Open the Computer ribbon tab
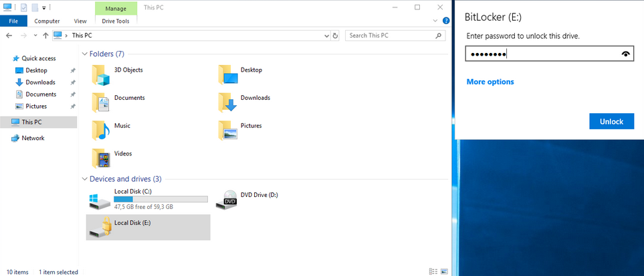Image resolution: width=644 pixels, height=276 pixels. coord(47,21)
